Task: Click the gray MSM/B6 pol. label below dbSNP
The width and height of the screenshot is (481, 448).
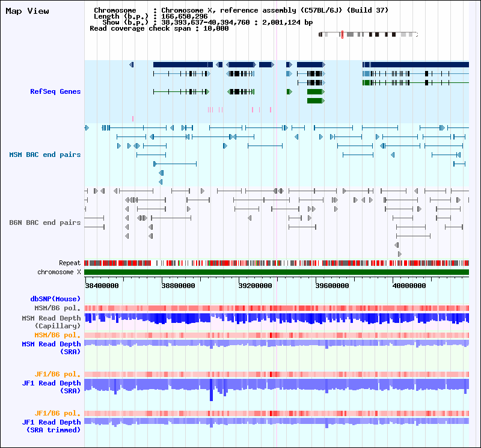Action: 57,308
